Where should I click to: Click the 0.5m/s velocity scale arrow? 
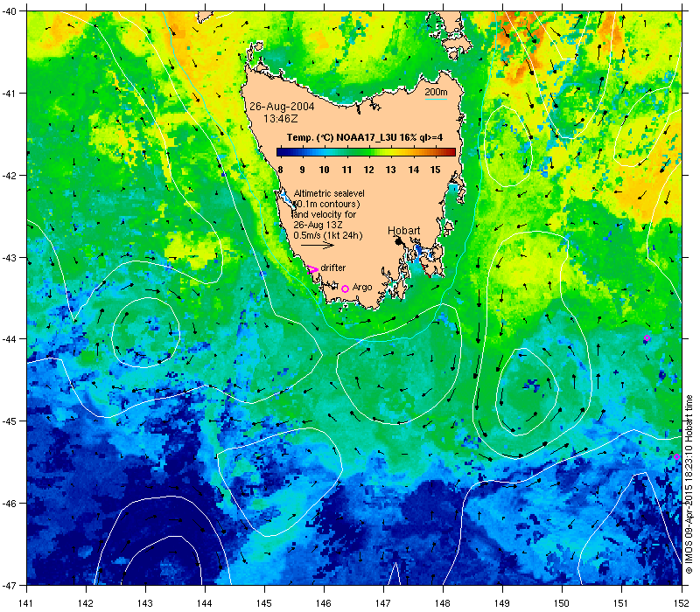(318, 245)
